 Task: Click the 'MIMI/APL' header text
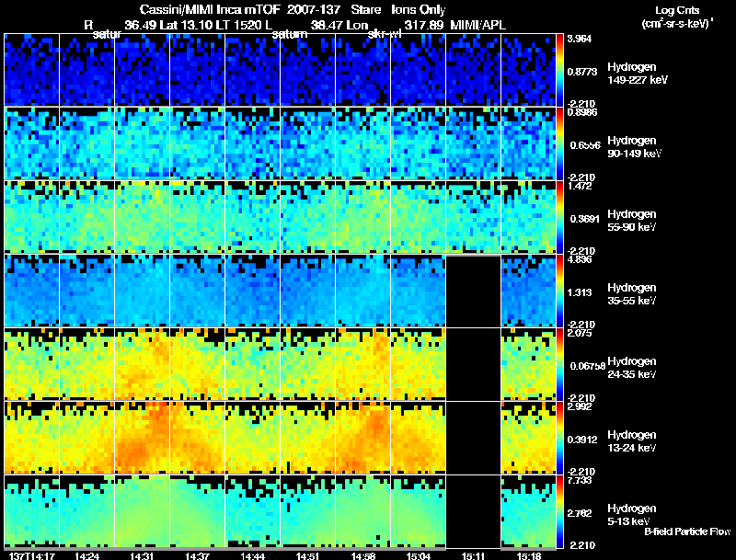(x=477, y=25)
